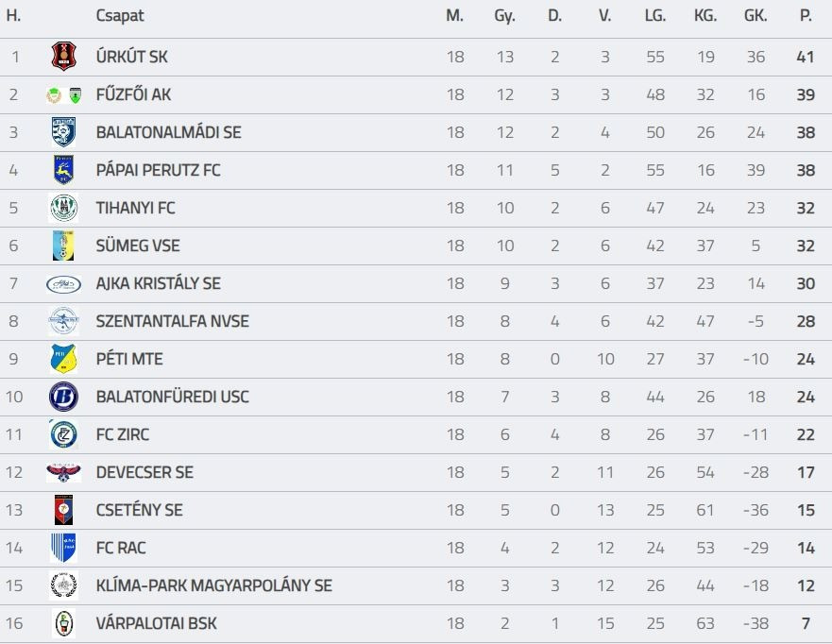Open the Fűzfői AK team link

coord(133,94)
